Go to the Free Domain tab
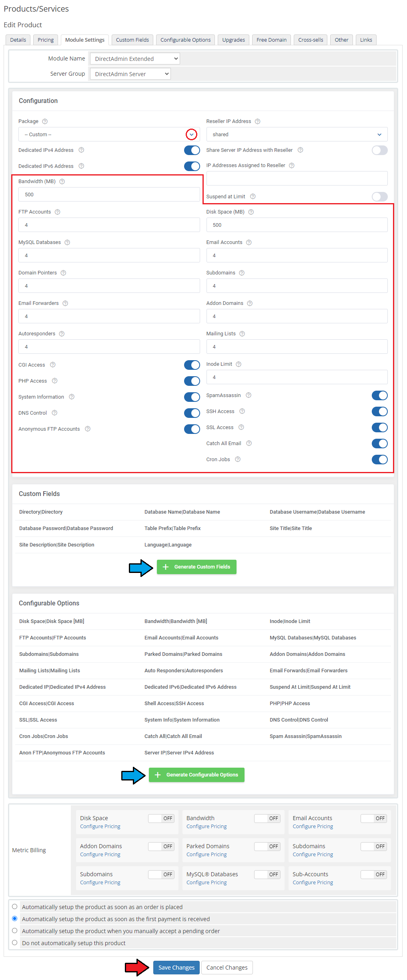Screen dimensions: 407x980 [272, 40]
